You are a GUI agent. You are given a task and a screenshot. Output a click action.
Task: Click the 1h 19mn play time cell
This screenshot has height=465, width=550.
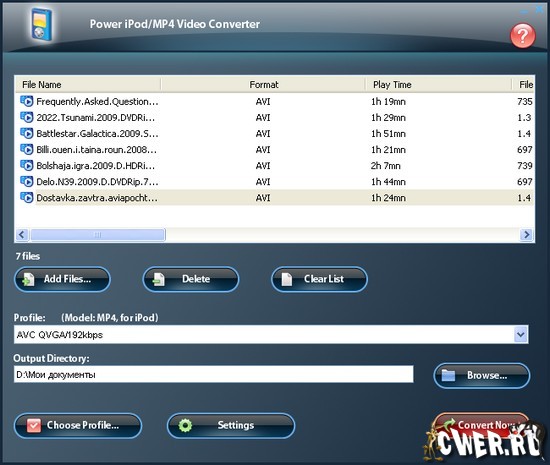pyautogui.click(x=388, y=101)
